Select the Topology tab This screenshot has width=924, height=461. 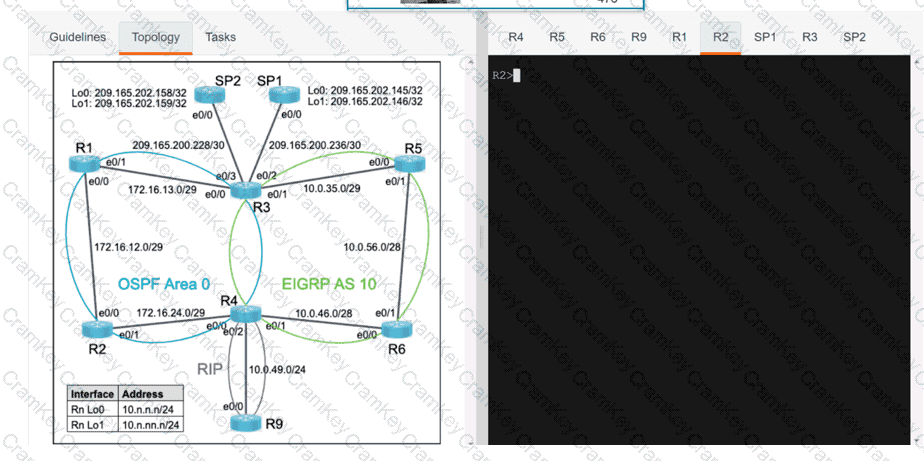pyautogui.click(x=155, y=38)
